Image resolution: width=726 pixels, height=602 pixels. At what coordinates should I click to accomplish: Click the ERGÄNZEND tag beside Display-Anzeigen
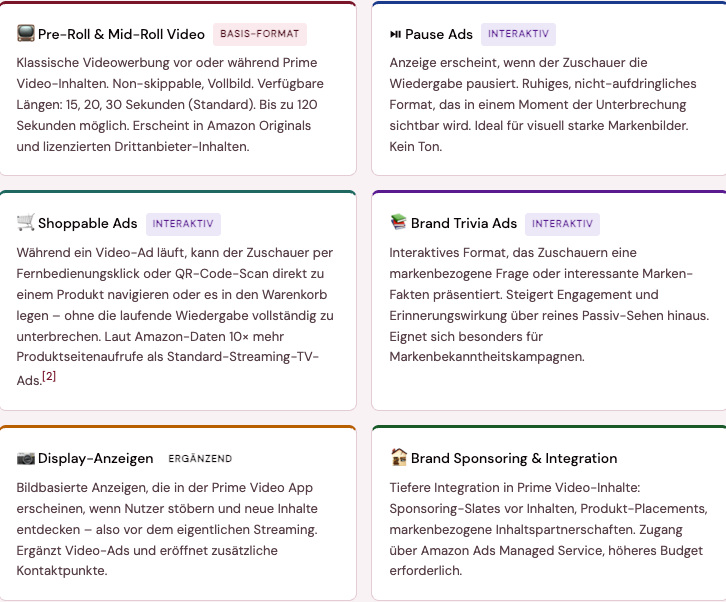200,459
